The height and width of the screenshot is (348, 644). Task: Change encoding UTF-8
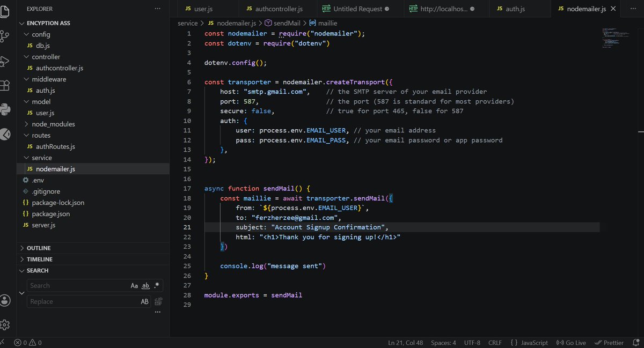pos(472,343)
